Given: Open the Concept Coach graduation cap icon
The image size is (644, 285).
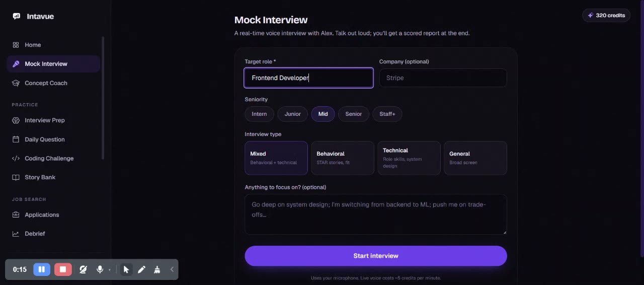Looking at the screenshot, I should [16, 83].
